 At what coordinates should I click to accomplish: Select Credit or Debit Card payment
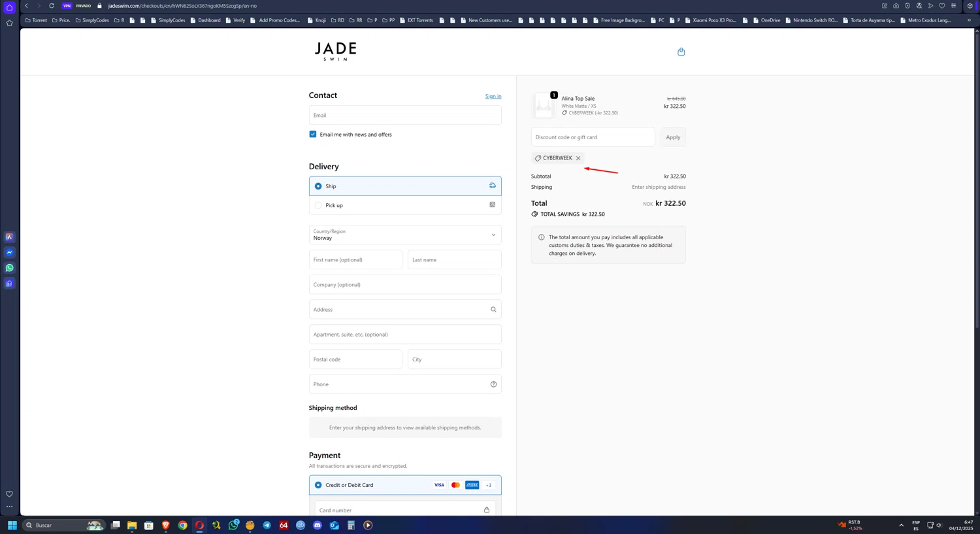405,485
